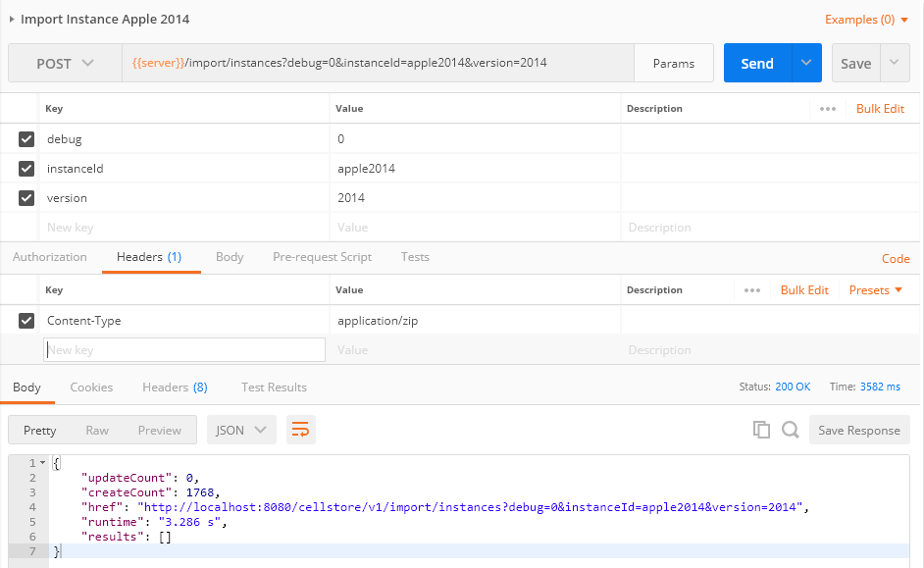Uncheck the debug parameter checkbox
The image size is (924, 568).
click(26, 139)
